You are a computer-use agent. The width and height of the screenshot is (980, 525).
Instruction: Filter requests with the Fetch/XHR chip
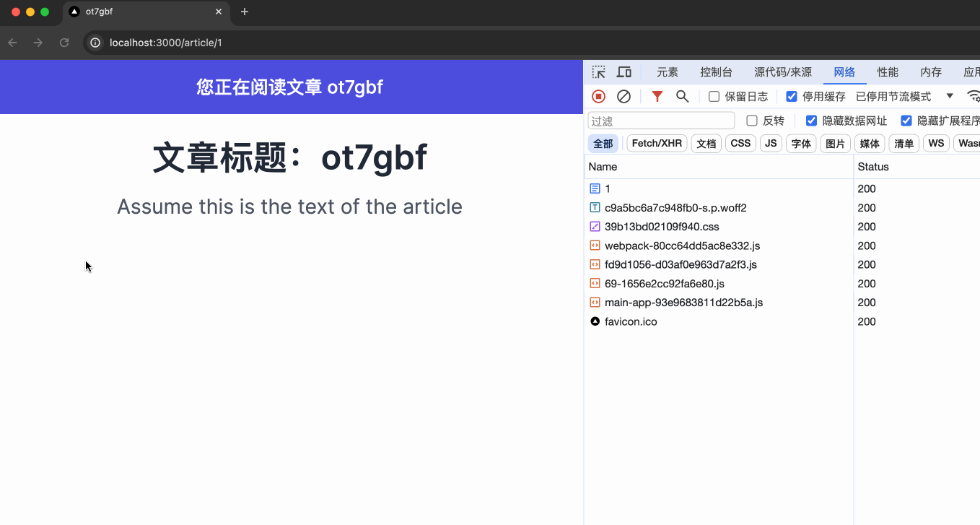656,143
